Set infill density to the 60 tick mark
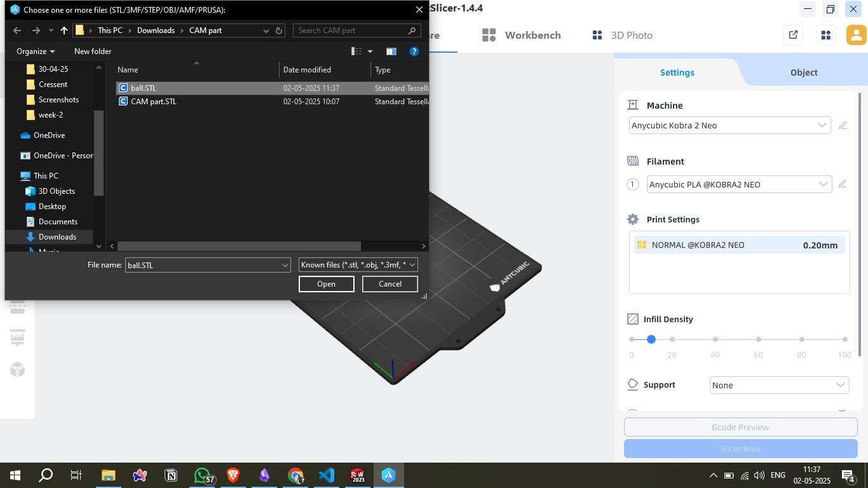The image size is (868, 488). coord(759,339)
